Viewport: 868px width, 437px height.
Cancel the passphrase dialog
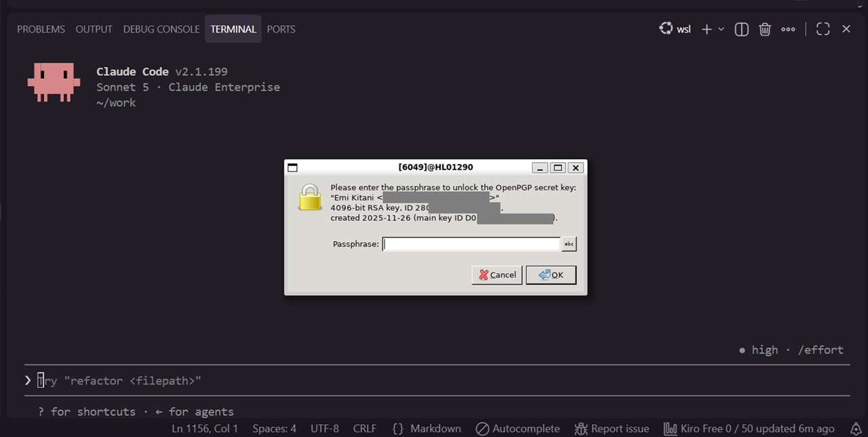click(x=497, y=274)
